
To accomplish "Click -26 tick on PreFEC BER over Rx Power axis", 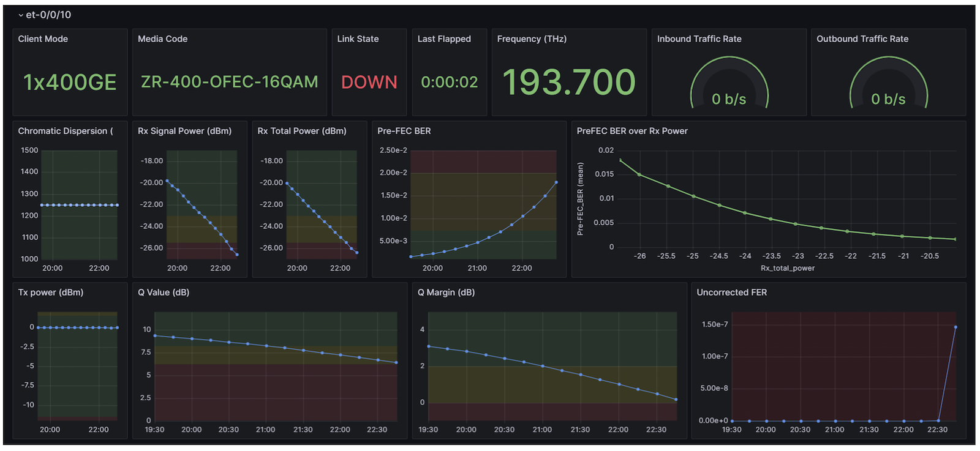I will (640, 256).
